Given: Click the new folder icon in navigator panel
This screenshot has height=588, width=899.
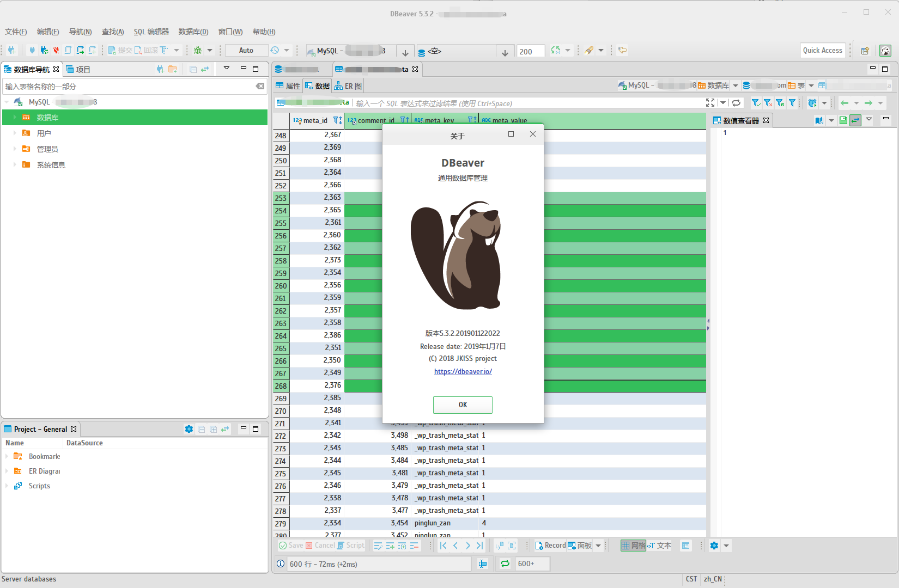Looking at the screenshot, I should 173,69.
